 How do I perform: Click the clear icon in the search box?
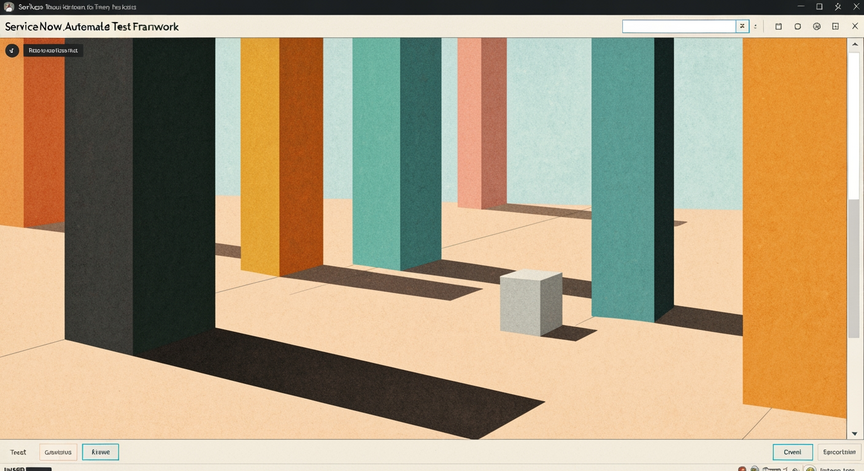click(742, 26)
